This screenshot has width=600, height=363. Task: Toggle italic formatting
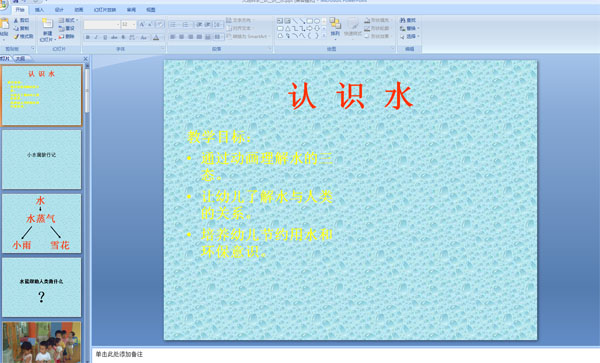click(96, 37)
